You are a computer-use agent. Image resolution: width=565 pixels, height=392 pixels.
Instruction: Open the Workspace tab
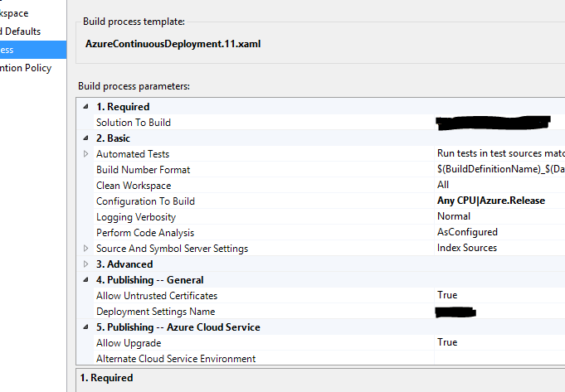(x=14, y=13)
